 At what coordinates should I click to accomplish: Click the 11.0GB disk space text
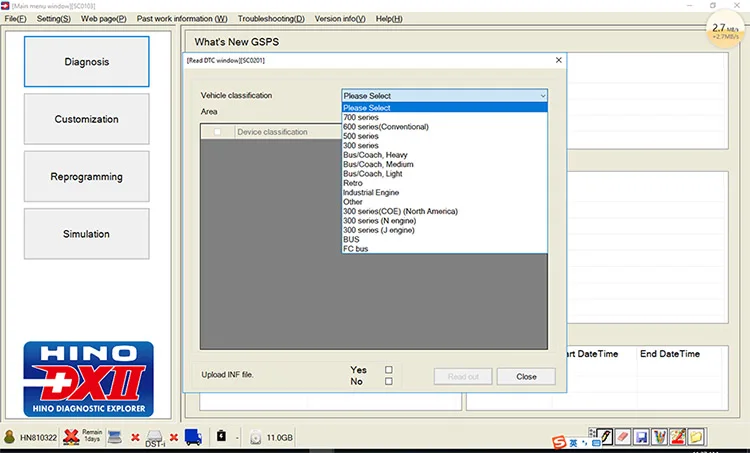point(279,438)
